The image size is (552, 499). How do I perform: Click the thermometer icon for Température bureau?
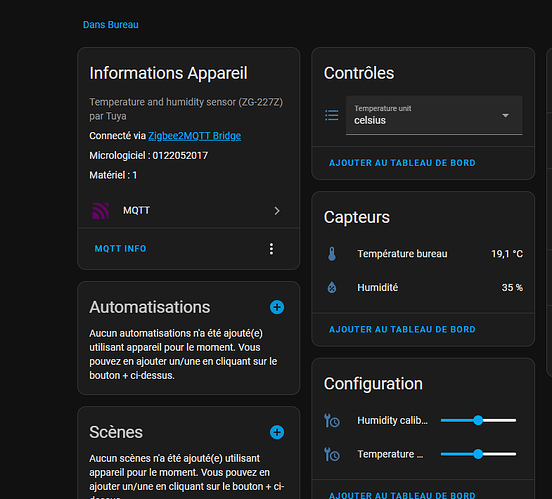332,254
